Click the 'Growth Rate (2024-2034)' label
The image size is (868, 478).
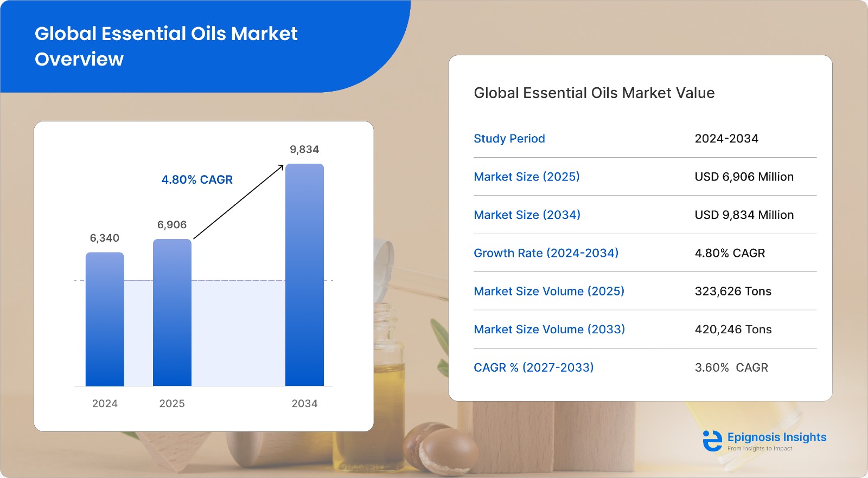point(546,253)
